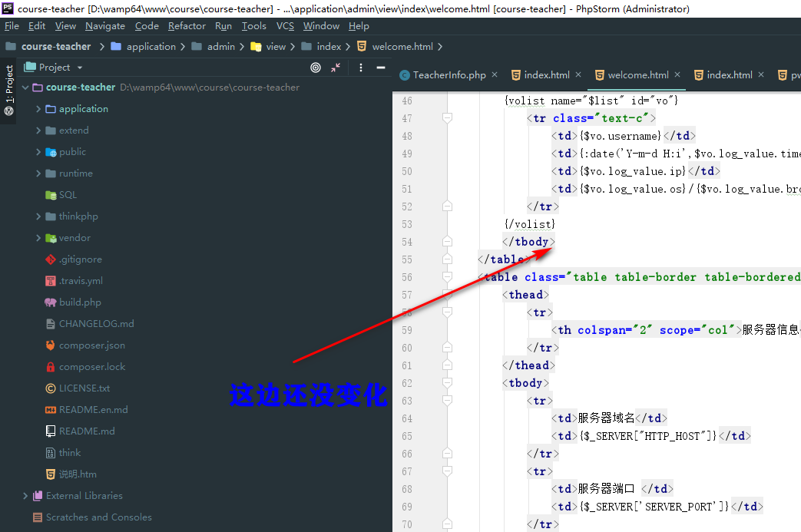Toggle code fold at line 62
This screenshot has height=532, width=801.
(x=447, y=383)
